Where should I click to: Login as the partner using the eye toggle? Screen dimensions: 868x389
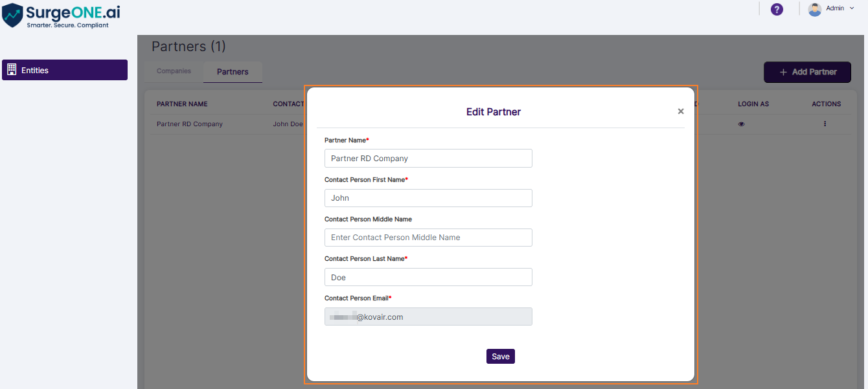[741, 123]
